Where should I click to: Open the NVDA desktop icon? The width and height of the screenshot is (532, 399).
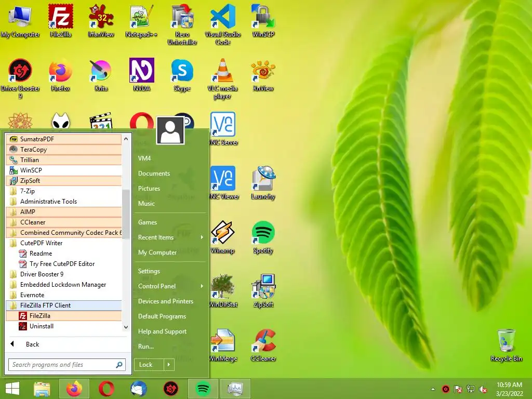pos(141,75)
